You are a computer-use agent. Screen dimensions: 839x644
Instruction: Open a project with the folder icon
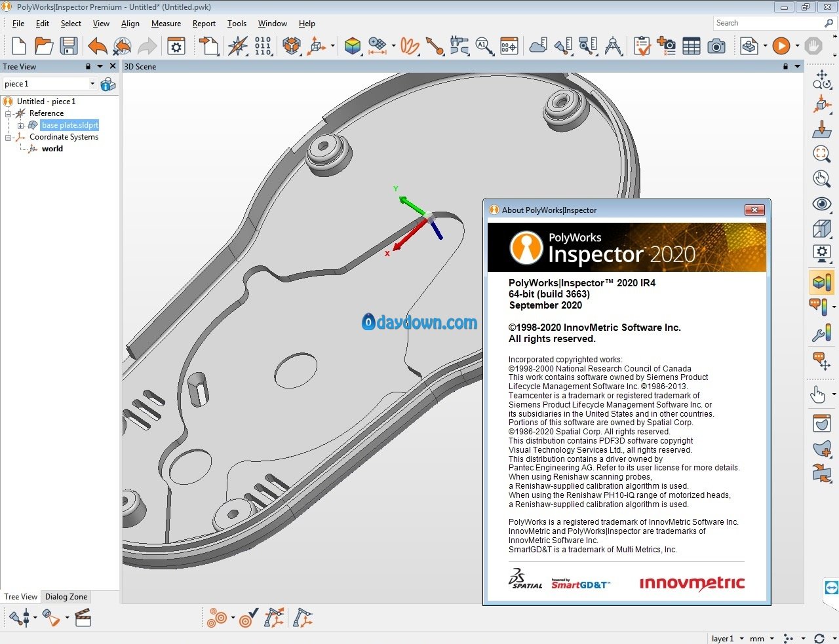[x=44, y=46]
